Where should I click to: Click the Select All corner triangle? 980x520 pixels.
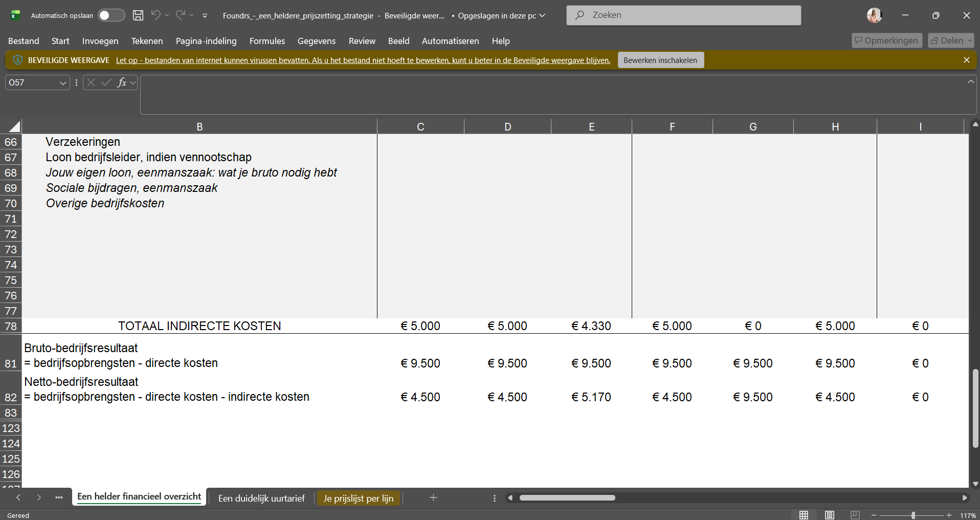[x=14, y=126]
